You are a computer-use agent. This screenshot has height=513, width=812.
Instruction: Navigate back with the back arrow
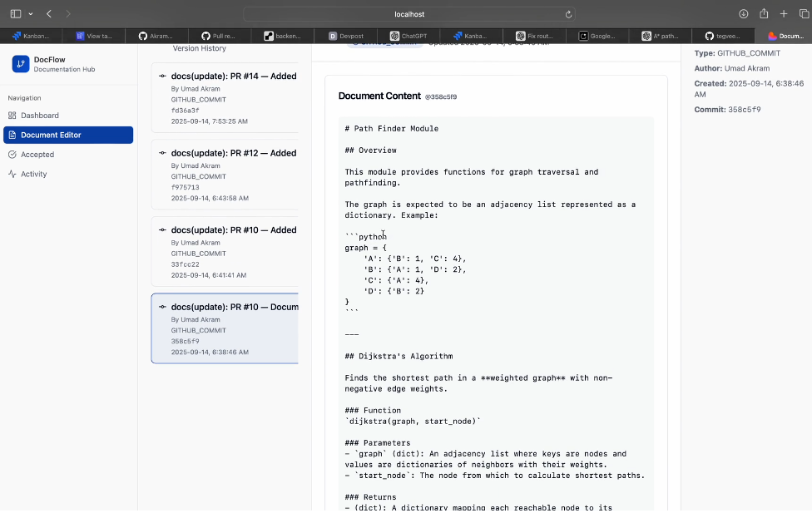click(x=48, y=13)
